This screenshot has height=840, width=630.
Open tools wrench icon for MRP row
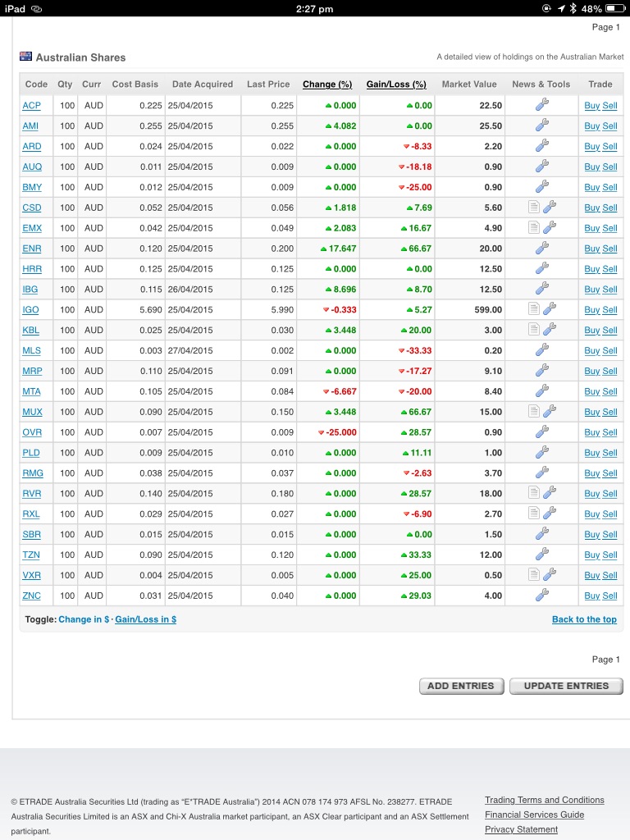tap(542, 370)
